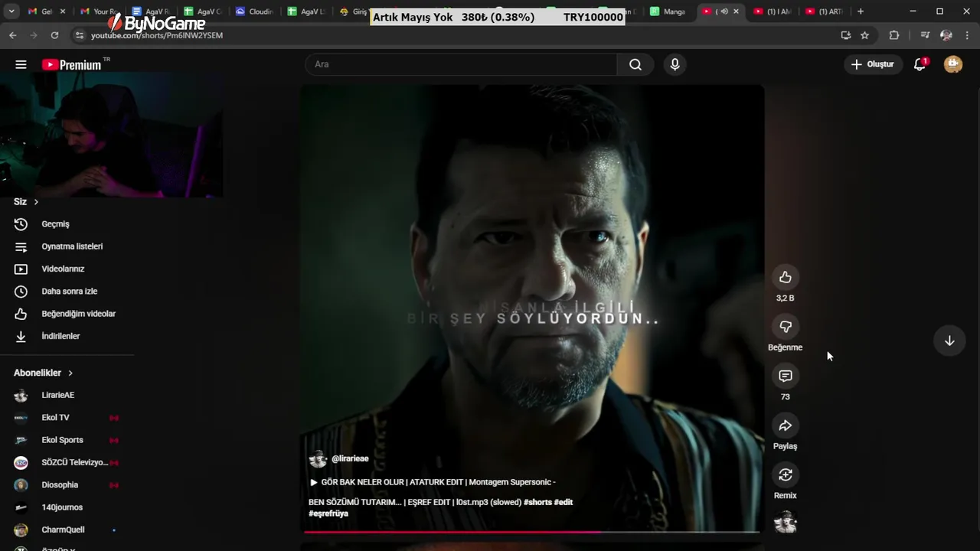980x551 pixels.
Task: Switch to the Cloudin tab
Action: 255,11
